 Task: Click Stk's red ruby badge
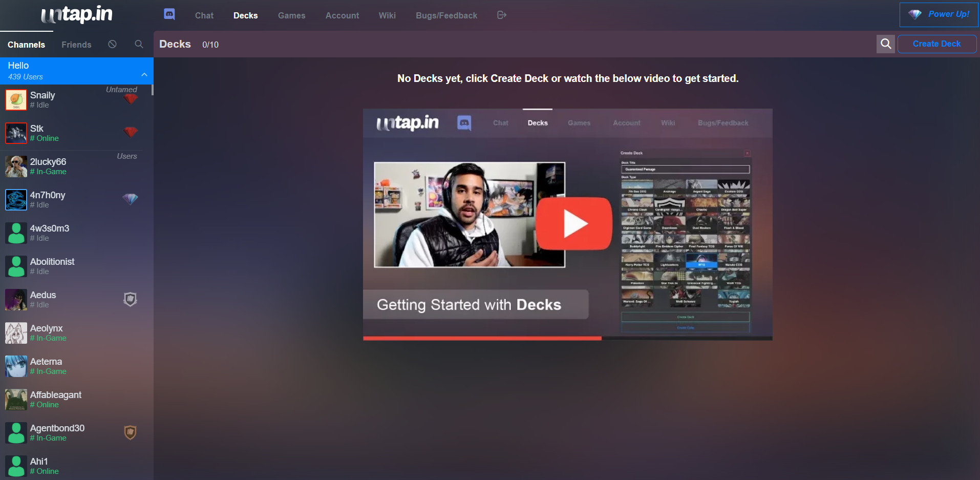pos(131,132)
